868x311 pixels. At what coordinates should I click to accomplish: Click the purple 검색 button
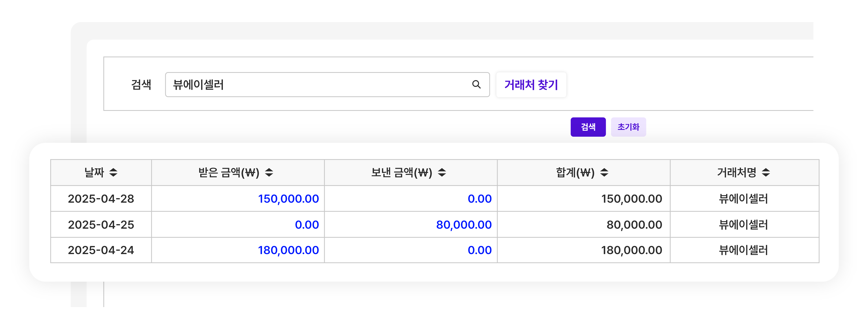(x=588, y=127)
